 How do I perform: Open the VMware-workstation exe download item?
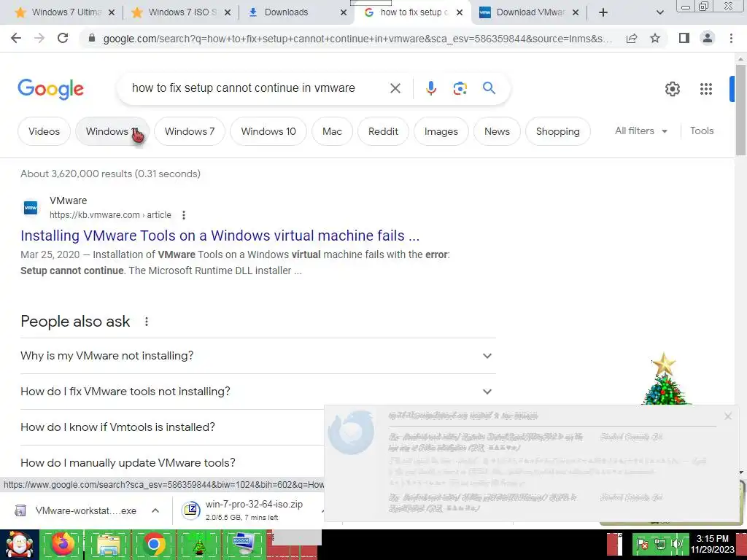pos(75,510)
